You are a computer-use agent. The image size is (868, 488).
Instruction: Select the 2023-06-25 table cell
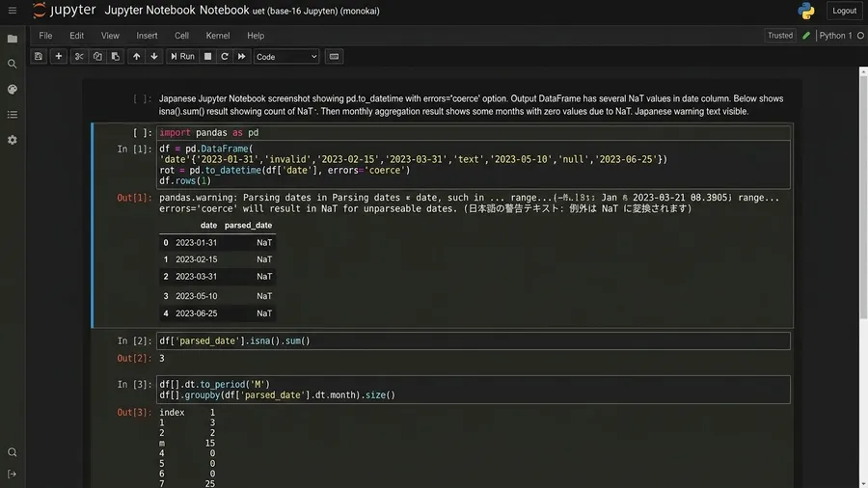point(196,313)
